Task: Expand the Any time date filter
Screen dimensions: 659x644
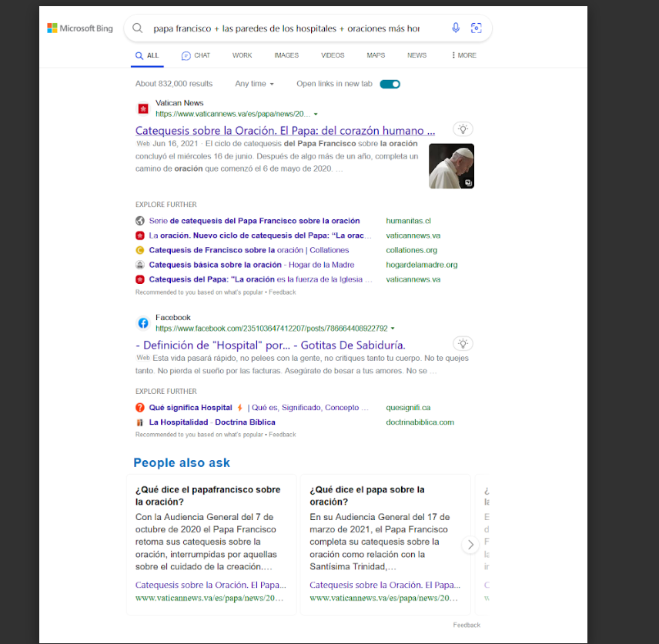Action: click(x=254, y=84)
